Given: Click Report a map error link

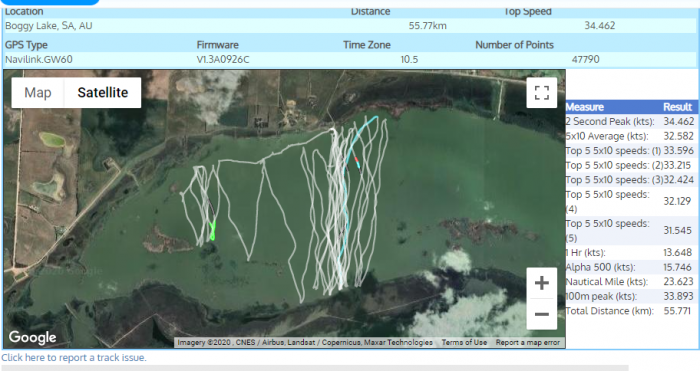Looking at the screenshot, I should pyautogui.click(x=527, y=342).
